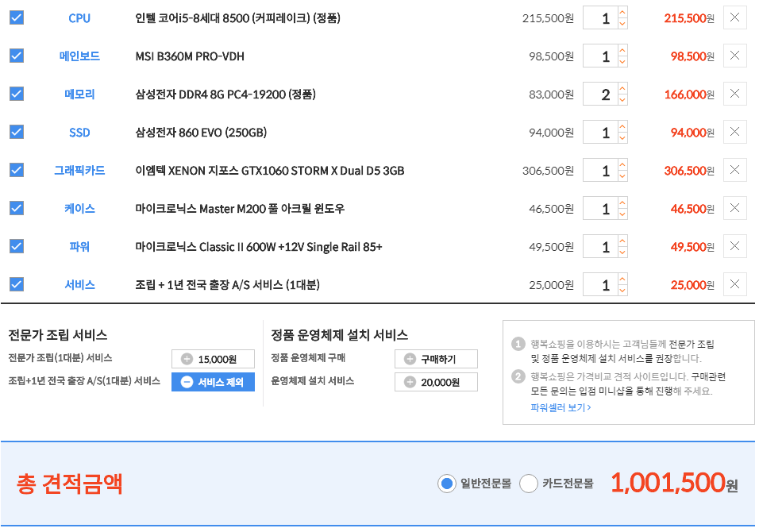Remove the 메인보드 row with X icon
Viewport: 759px width, 532px height.
[734, 56]
